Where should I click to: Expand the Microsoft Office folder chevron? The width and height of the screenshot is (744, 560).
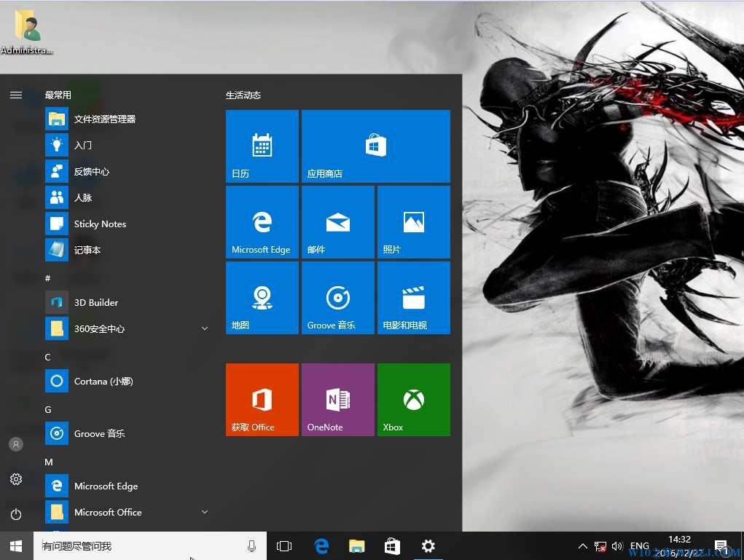coord(205,512)
